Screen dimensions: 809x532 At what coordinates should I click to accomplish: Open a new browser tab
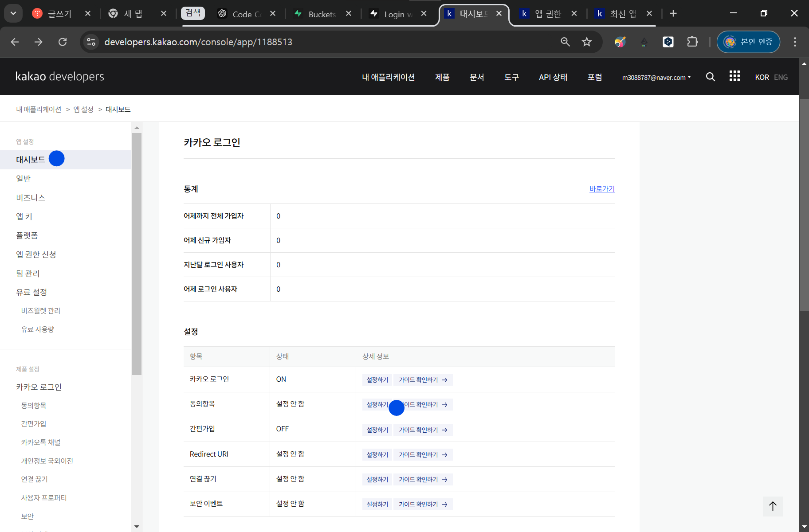coord(673,13)
